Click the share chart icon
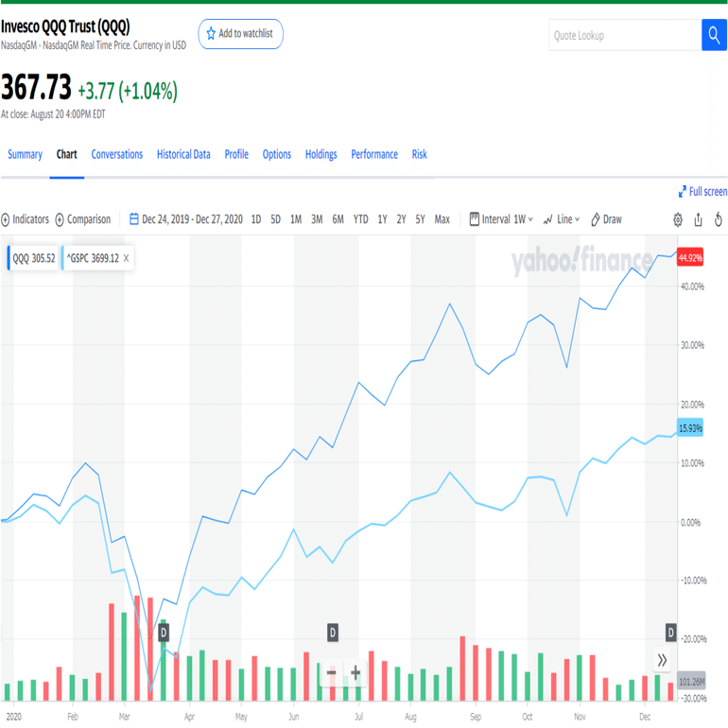The height and width of the screenshot is (728, 728). click(x=699, y=219)
